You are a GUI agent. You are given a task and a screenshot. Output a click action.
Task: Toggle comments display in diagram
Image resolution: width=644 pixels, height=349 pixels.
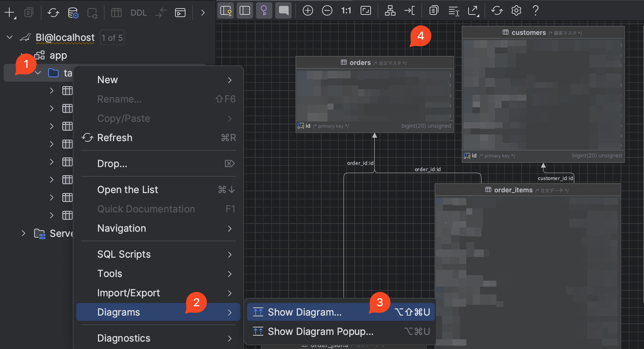[283, 10]
